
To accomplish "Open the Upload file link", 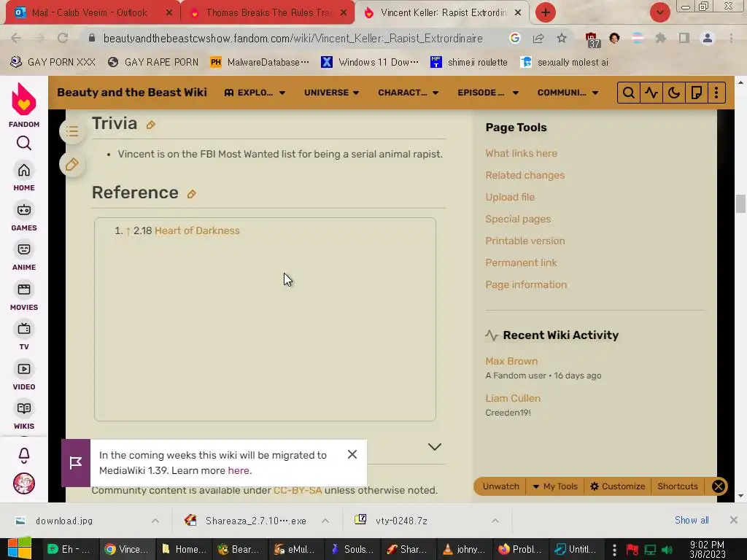I will coord(510,197).
